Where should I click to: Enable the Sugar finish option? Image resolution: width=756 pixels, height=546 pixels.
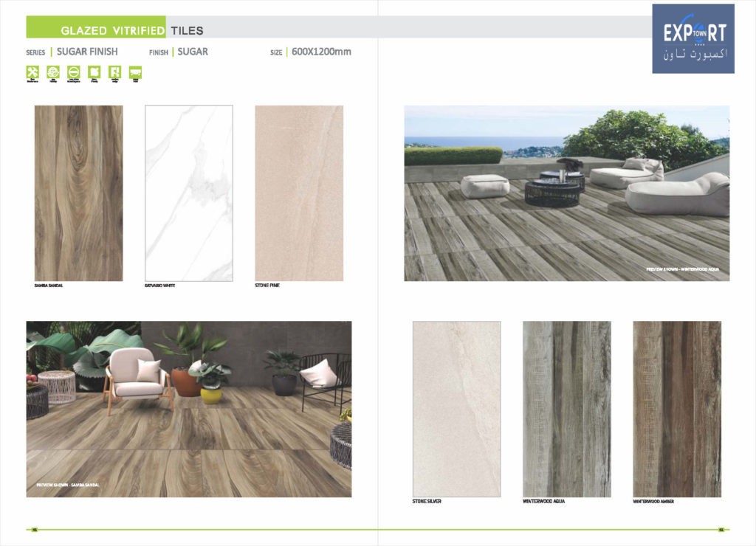click(x=192, y=52)
